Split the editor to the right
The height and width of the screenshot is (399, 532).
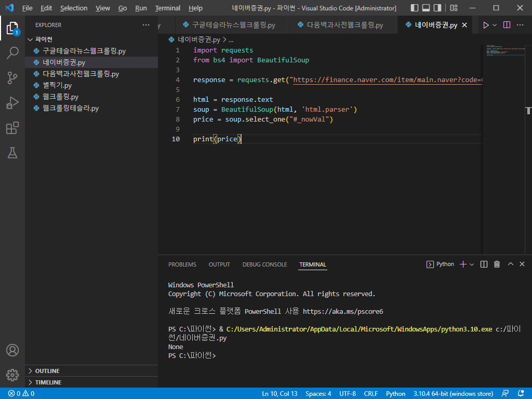click(507, 25)
